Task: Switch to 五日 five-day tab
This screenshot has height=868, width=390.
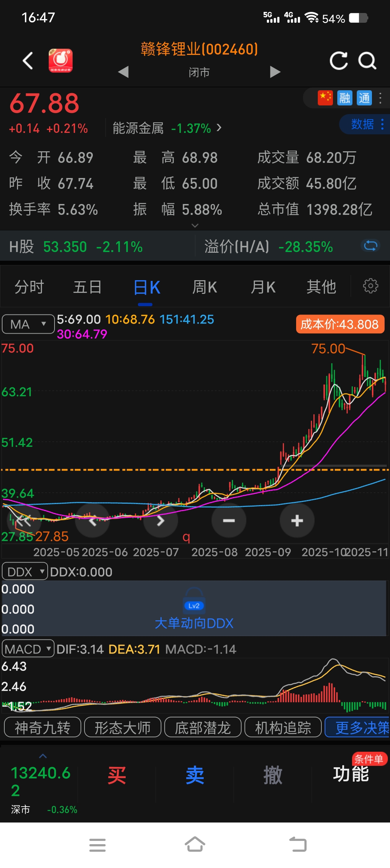Action: (87, 287)
